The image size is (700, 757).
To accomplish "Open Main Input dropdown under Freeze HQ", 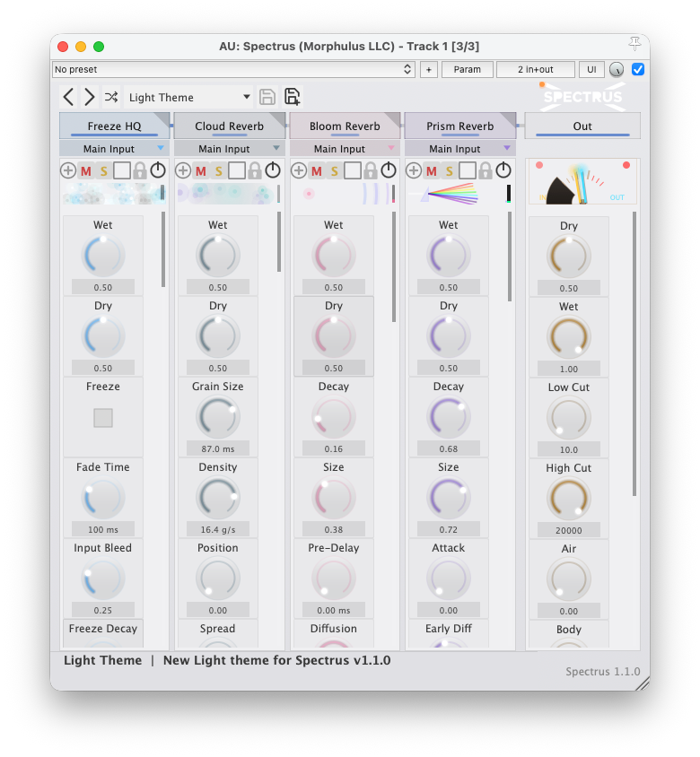I will [x=114, y=149].
